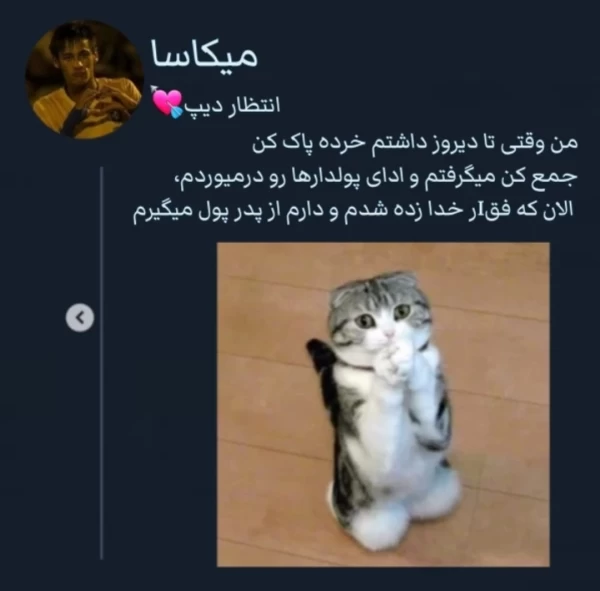Select the first tweet line starting من وقتی
The height and width of the screenshot is (591, 600).
pos(414,144)
